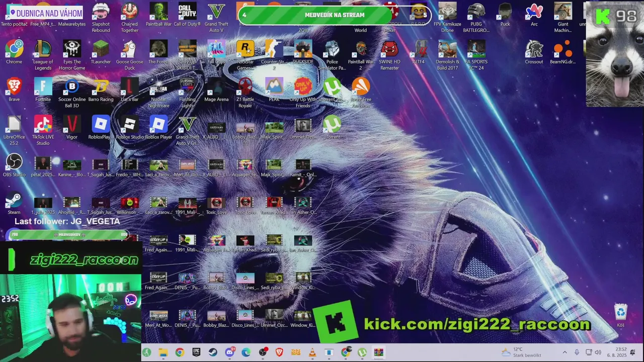Launch the Puck game icon

tap(505, 15)
